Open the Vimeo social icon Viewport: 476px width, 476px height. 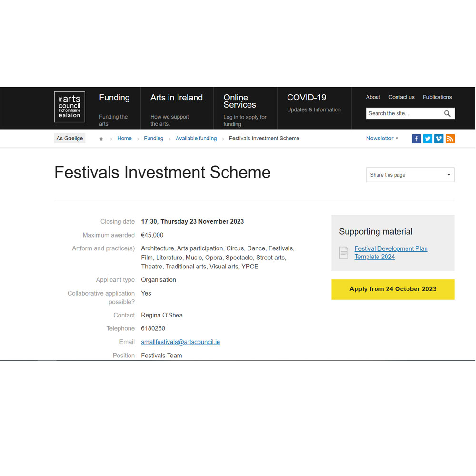click(x=439, y=139)
